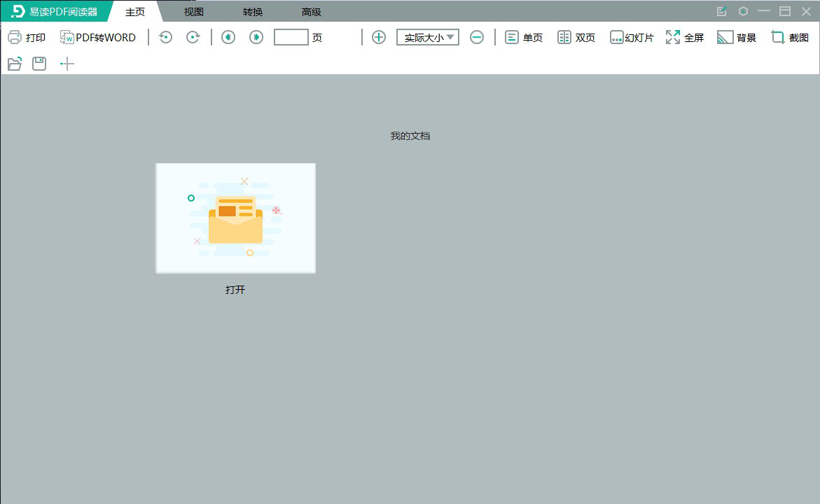Switch to the 视图 tab
820x504 pixels.
click(194, 12)
